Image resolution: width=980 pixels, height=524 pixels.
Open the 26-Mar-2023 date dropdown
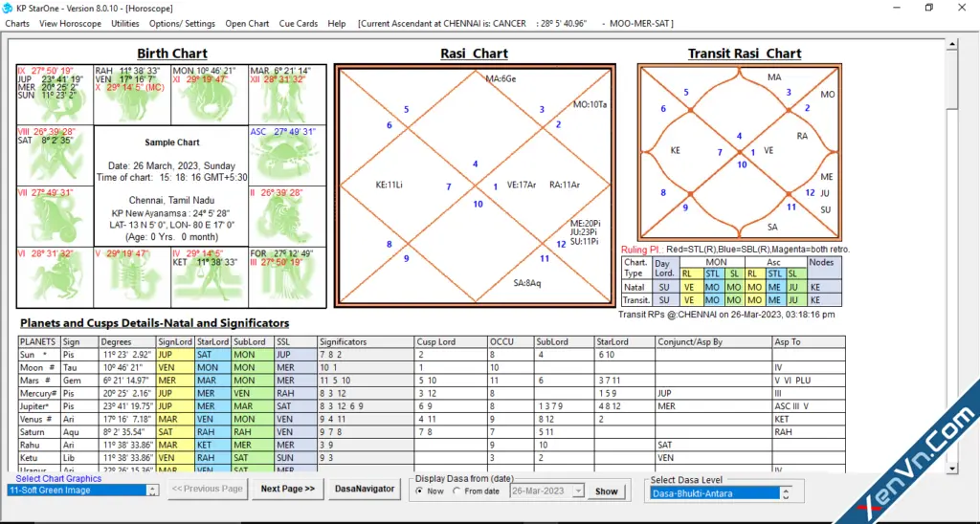tap(579, 491)
